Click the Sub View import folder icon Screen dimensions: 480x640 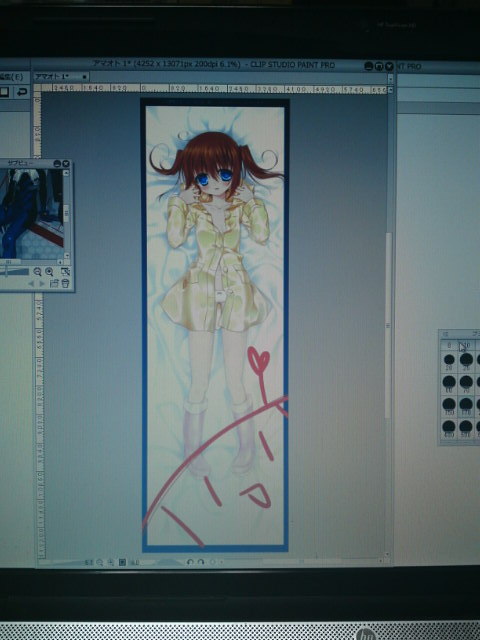pos(54,283)
